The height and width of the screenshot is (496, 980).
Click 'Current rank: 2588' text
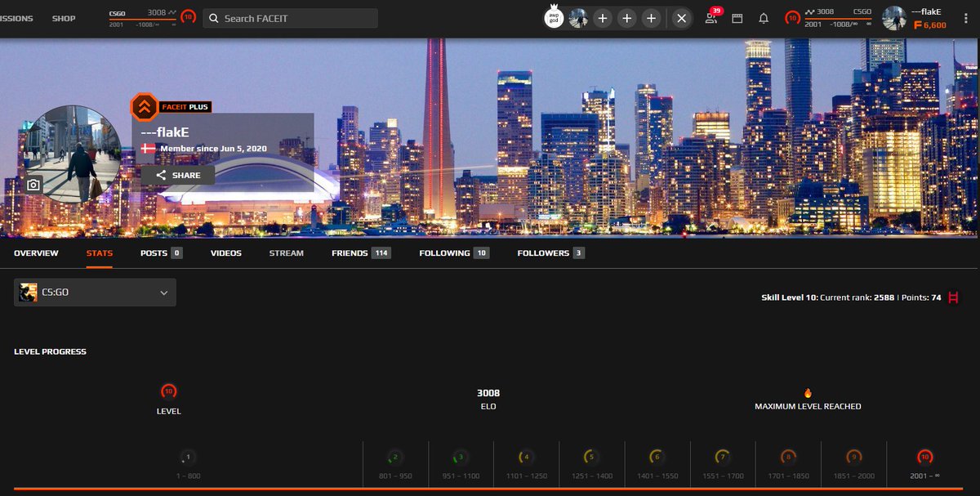point(855,298)
